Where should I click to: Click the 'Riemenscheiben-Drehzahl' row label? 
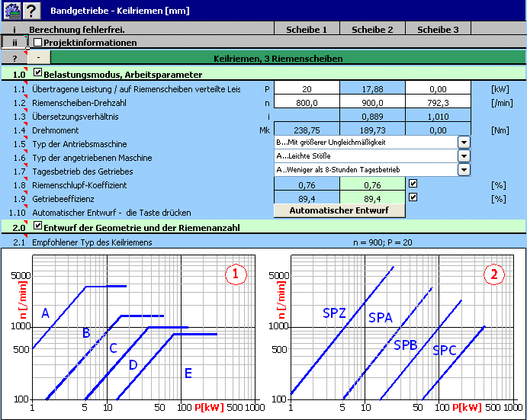pyautogui.click(x=79, y=103)
